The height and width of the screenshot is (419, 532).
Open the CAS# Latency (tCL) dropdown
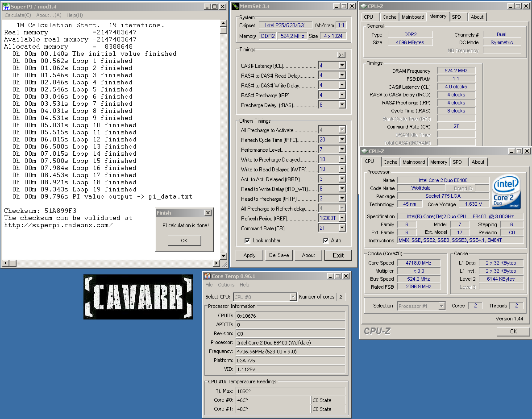click(x=342, y=66)
